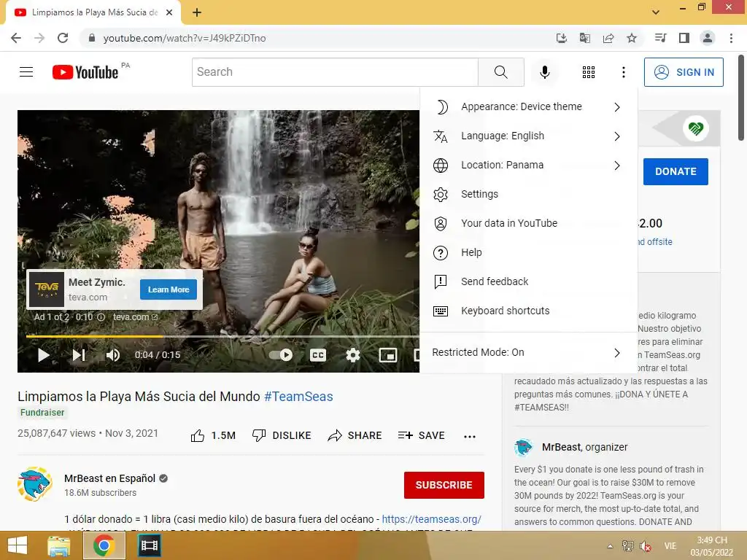Viewport: 747px width, 560px height.
Task: Open Keyboard shortcuts menu item
Action: [x=528, y=311]
